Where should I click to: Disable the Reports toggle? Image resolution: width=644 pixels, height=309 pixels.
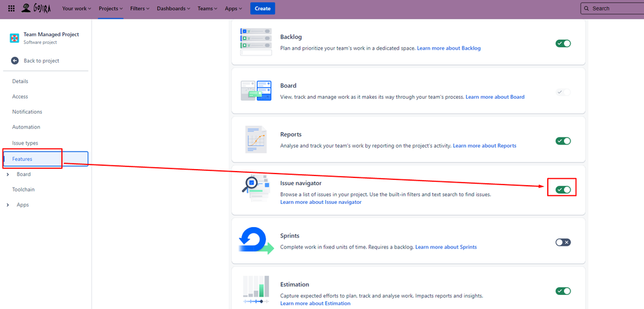point(563,141)
